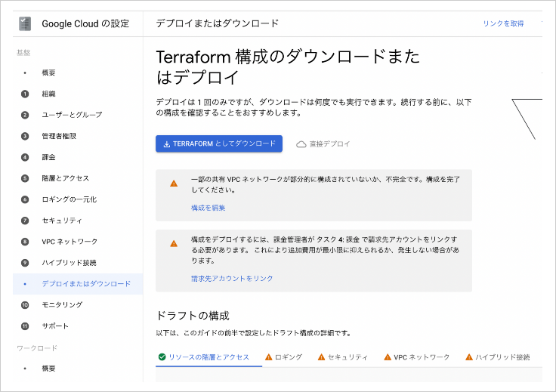Go to 課金 sidebar item

pos(48,157)
